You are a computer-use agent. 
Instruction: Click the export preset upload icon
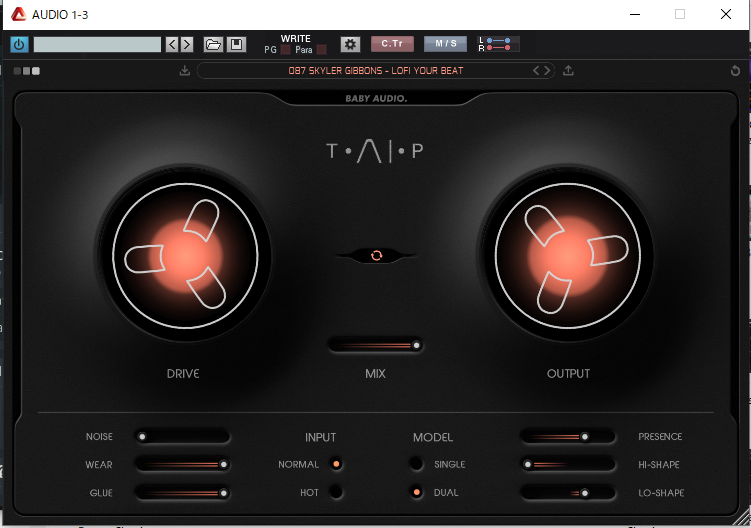pos(568,71)
